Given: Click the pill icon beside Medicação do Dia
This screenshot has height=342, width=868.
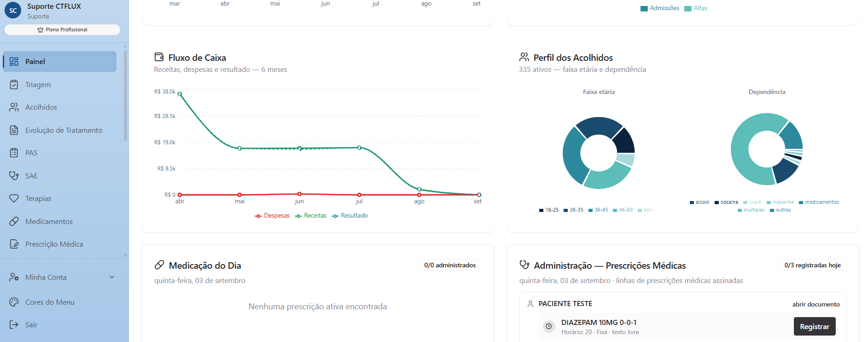Looking at the screenshot, I should pyautogui.click(x=159, y=265).
